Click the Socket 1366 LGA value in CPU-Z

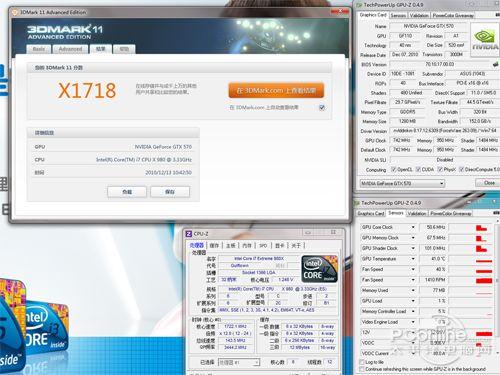(x=259, y=273)
